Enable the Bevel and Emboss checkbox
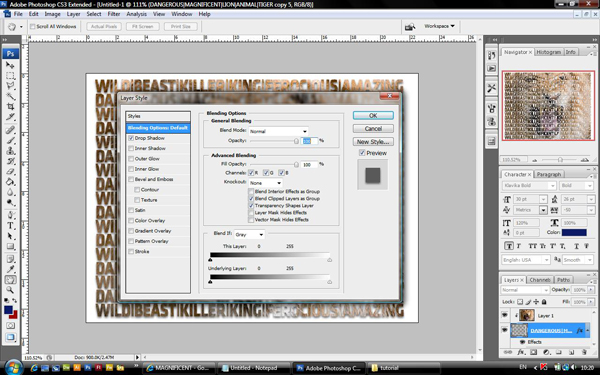This screenshot has height=375, width=600. click(x=131, y=179)
